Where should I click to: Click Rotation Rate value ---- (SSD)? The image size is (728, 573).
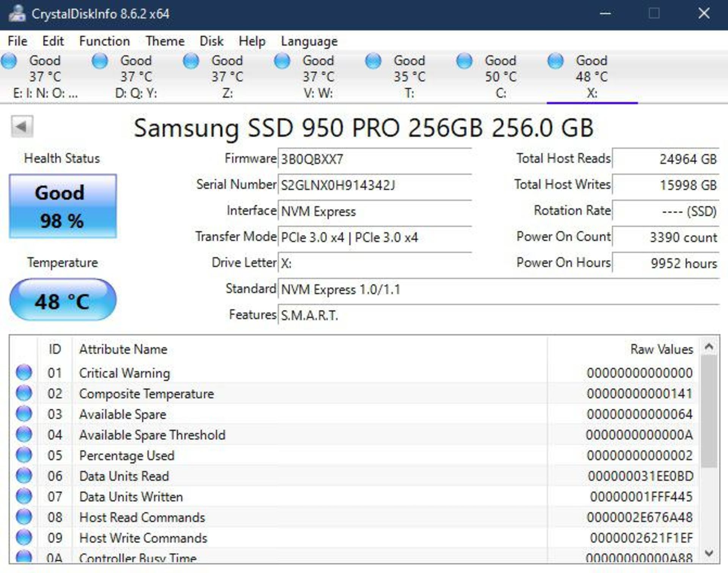click(x=666, y=211)
